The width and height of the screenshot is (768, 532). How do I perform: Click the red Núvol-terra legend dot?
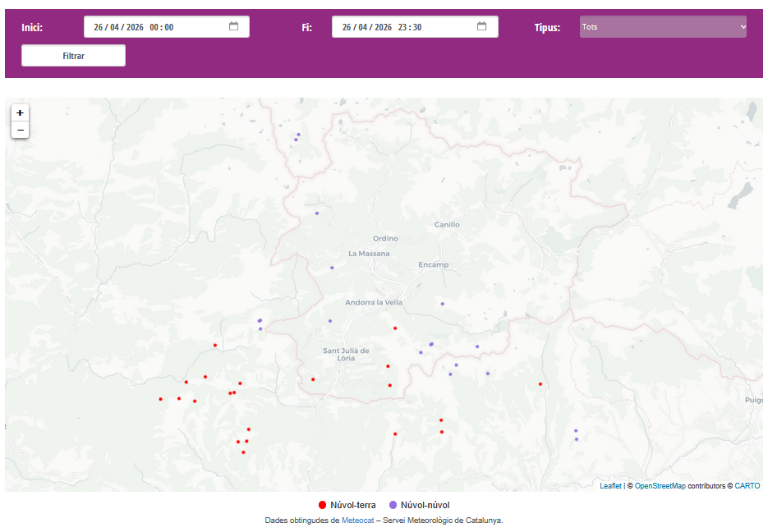(x=322, y=505)
